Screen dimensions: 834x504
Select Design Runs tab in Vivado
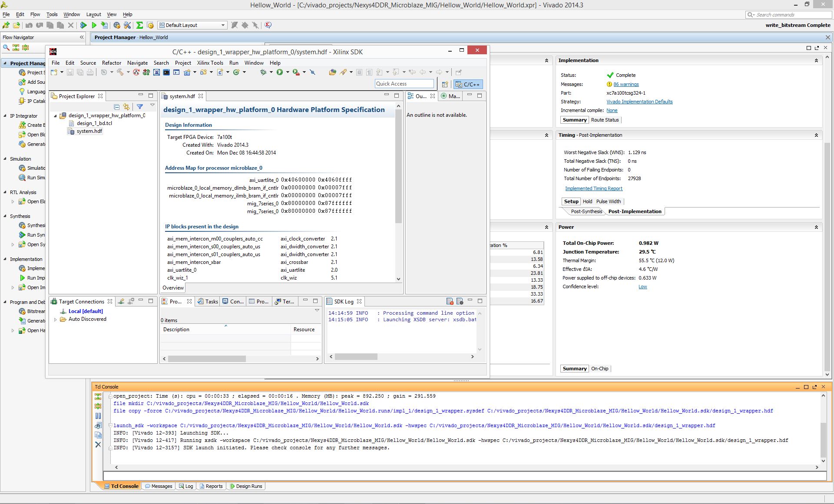pos(245,486)
